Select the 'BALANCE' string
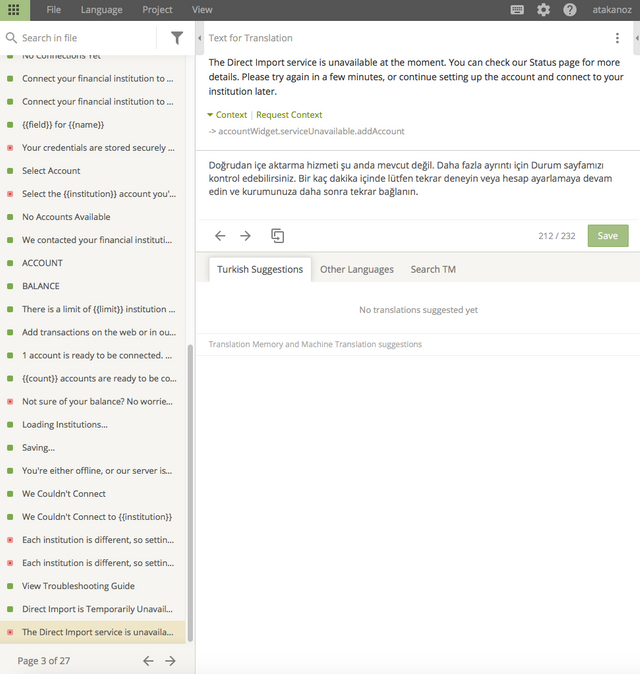Viewport: 640px width, 674px height. tap(93, 286)
